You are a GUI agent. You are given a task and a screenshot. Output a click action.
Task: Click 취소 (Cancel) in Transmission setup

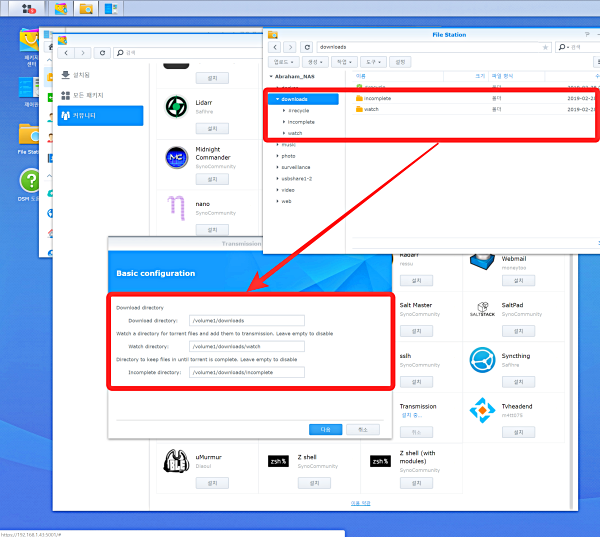point(363,429)
